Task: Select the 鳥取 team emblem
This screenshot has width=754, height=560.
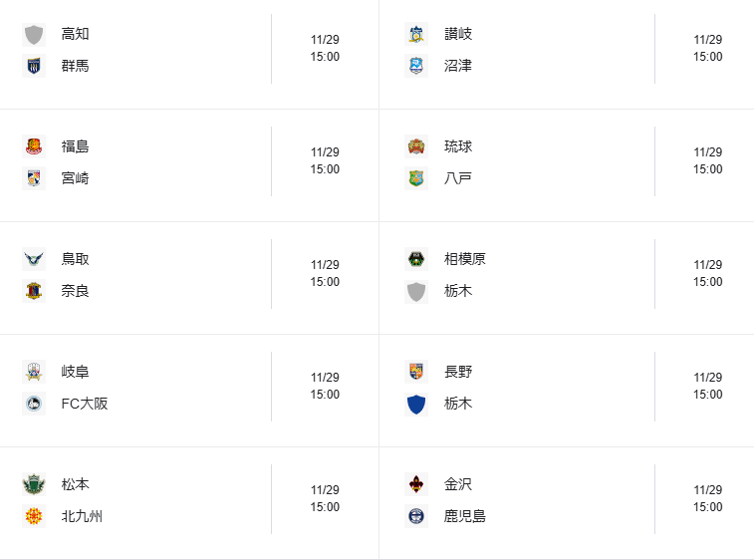Action: [x=34, y=259]
